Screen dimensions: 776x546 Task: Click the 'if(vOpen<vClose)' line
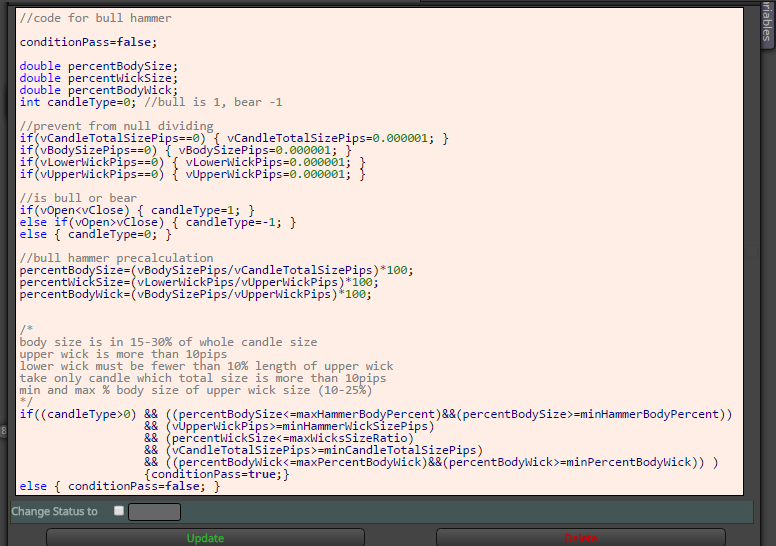(137, 210)
